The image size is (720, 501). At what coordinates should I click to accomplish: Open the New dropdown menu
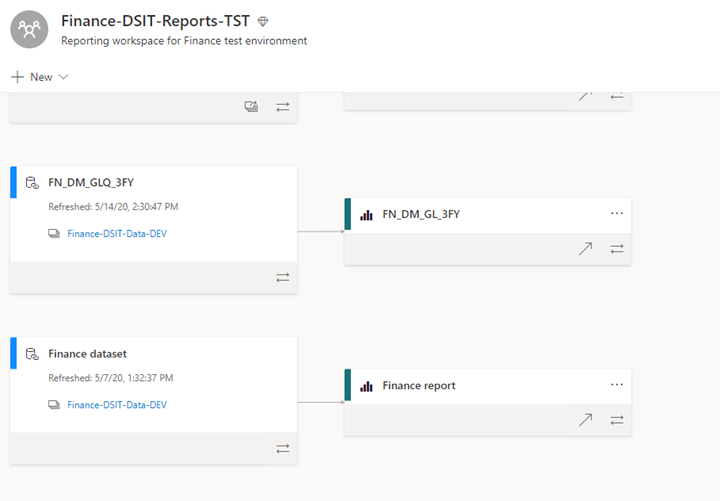[x=40, y=77]
